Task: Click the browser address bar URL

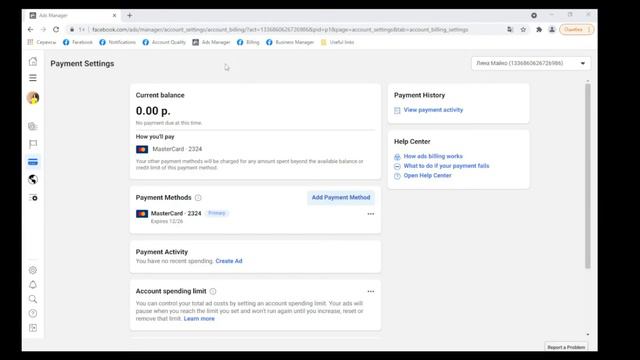Action: click(x=280, y=29)
